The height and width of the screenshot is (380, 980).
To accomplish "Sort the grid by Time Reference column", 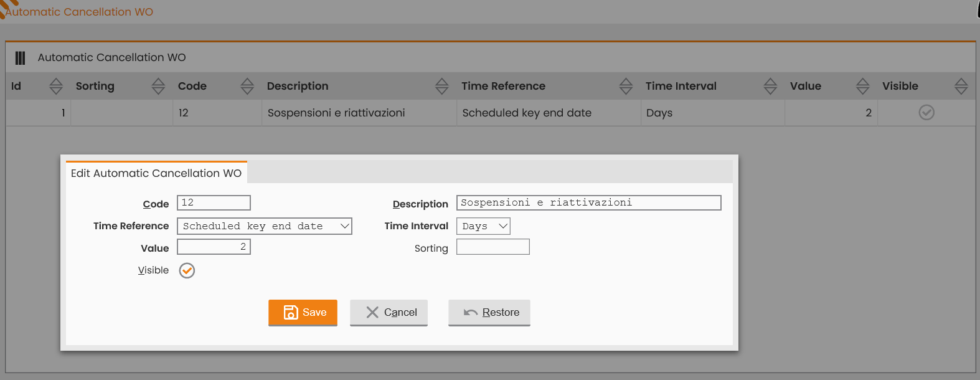I will tap(626, 86).
